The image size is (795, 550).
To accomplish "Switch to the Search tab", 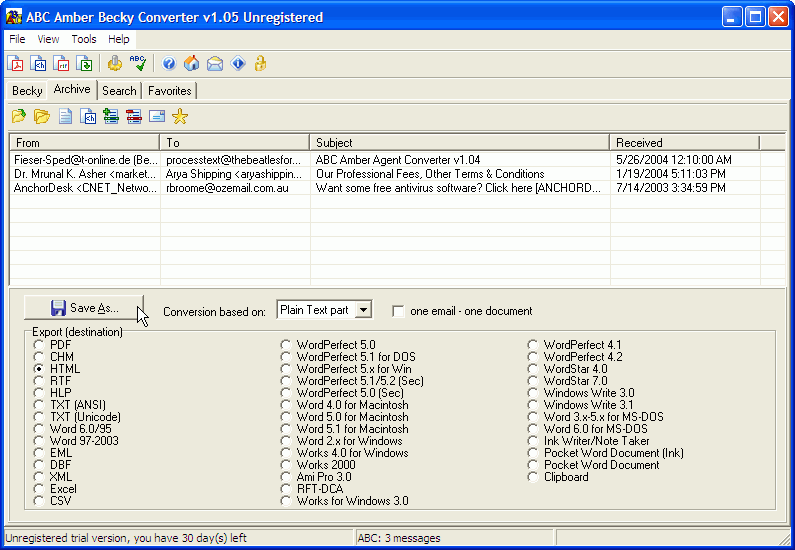I will click(119, 91).
